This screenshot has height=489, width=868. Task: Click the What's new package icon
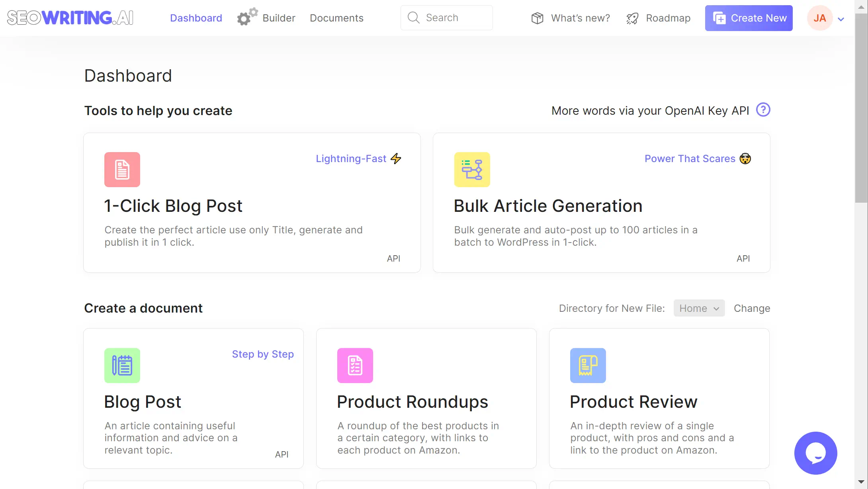tap(537, 18)
